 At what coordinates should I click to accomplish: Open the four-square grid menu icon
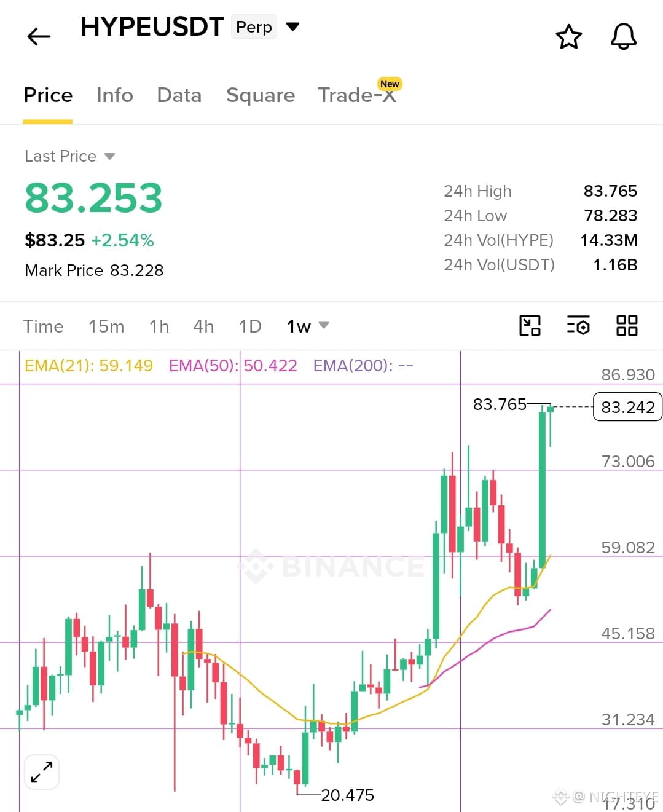(x=627, y=325)
